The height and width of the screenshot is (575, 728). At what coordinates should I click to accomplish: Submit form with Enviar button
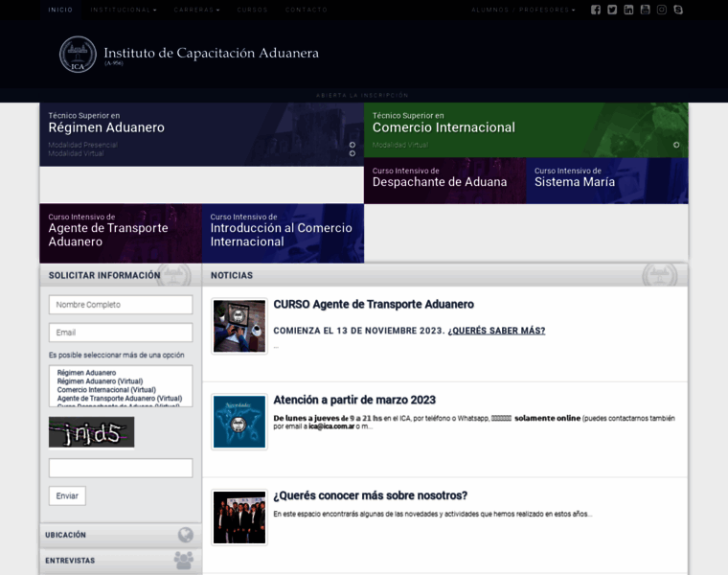tap(67, 496)
